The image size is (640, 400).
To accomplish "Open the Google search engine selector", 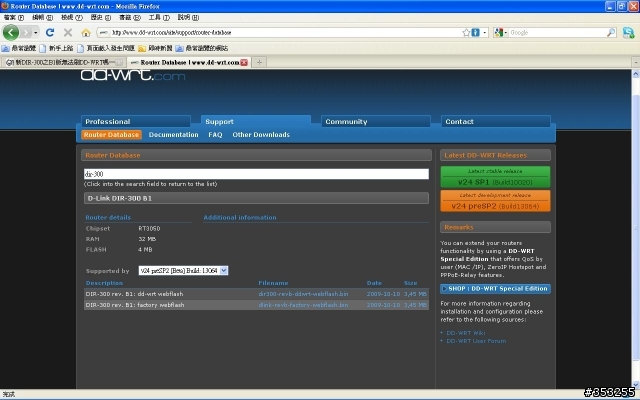I will 500,33.
